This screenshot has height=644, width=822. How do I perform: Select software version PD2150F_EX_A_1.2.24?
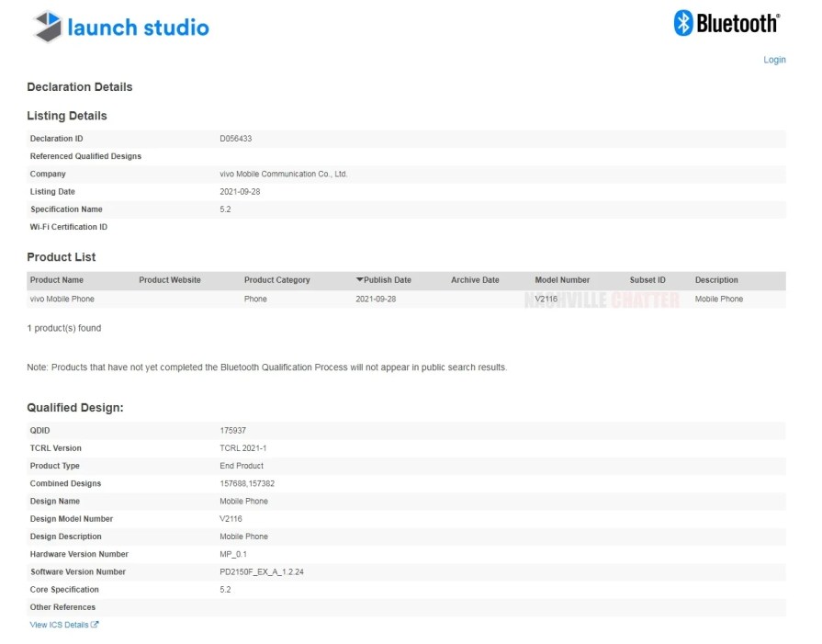tap(262, 572)
